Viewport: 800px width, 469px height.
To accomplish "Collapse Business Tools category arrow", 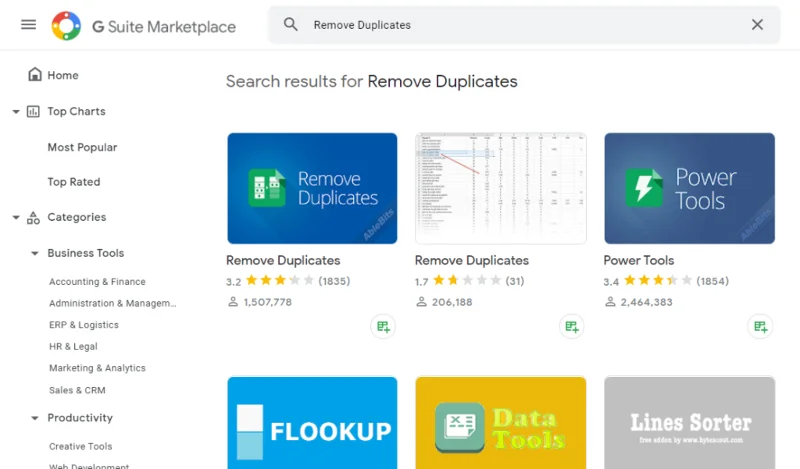I will point(35,254).
